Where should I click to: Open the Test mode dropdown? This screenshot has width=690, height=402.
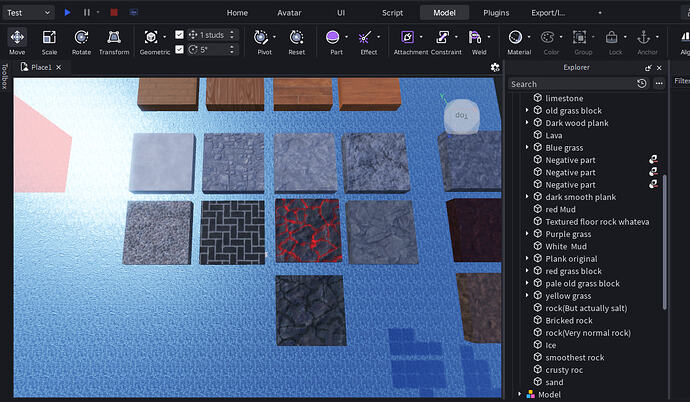click(x=28, y=13)
